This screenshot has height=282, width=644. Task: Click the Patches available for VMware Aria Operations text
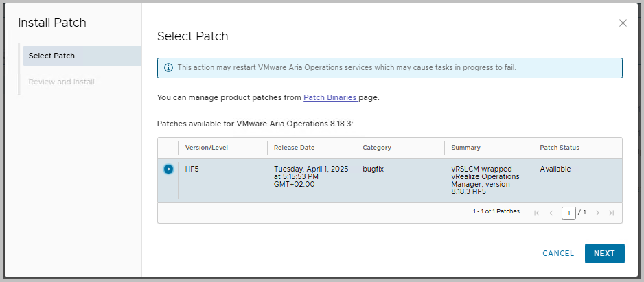(x=255, y=124)
